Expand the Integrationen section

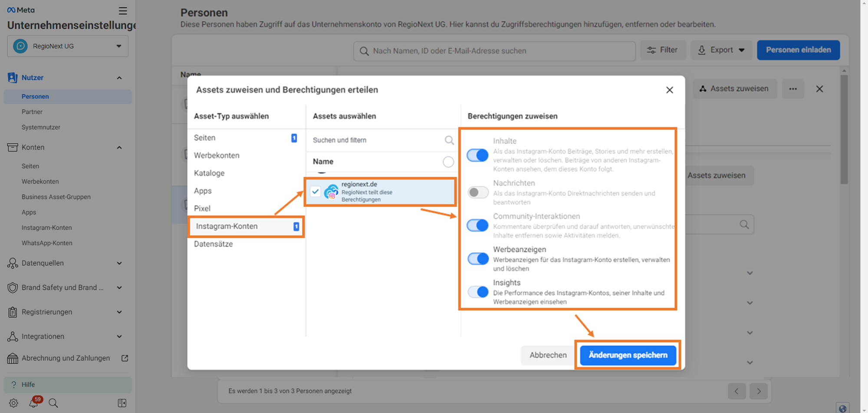tap(119, 337)
